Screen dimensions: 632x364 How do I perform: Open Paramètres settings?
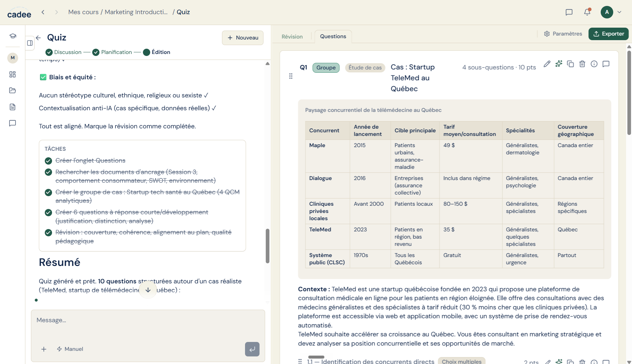[563, 34]
